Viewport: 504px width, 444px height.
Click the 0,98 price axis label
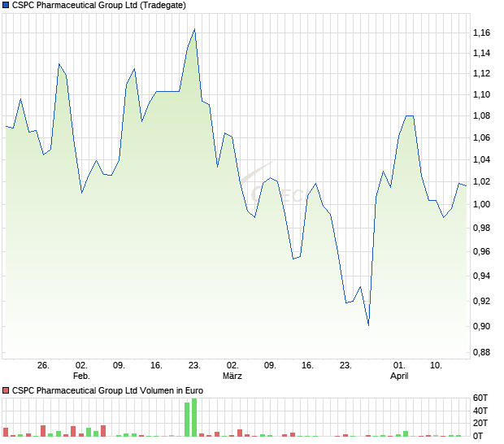[481, 228]
